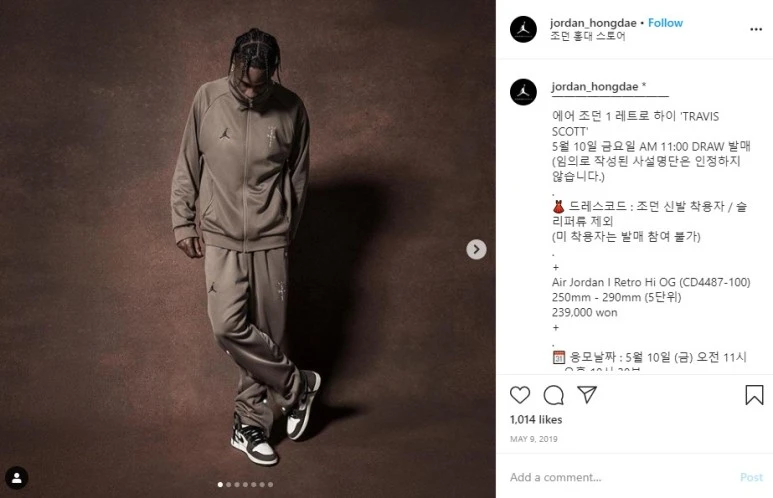Focus the Add a comment field
The image size is (773, 498).
(621, 477)
